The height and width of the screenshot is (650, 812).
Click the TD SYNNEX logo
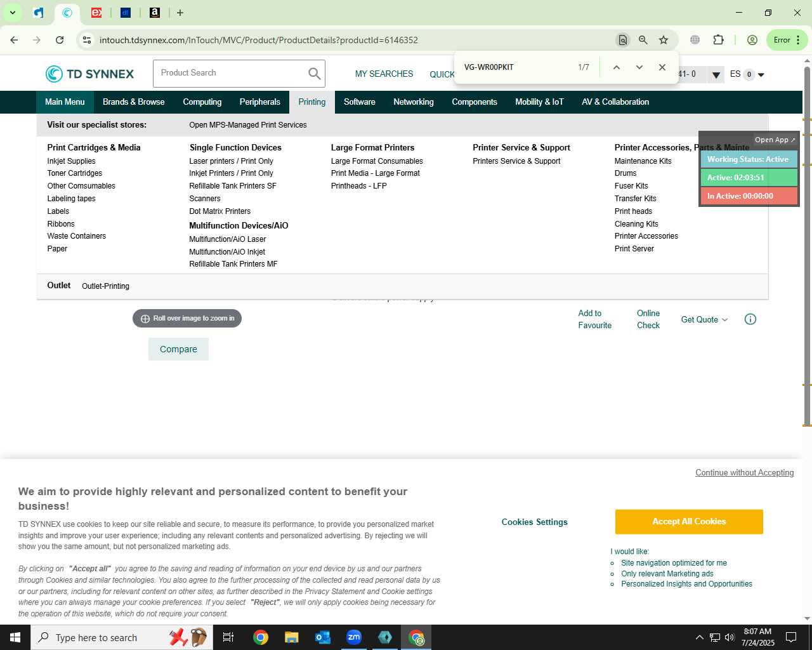[89, 74]
